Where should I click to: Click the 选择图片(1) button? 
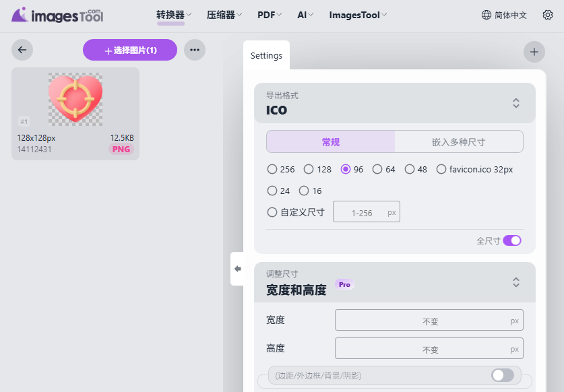pyautogui.click(x=129, y=50)
